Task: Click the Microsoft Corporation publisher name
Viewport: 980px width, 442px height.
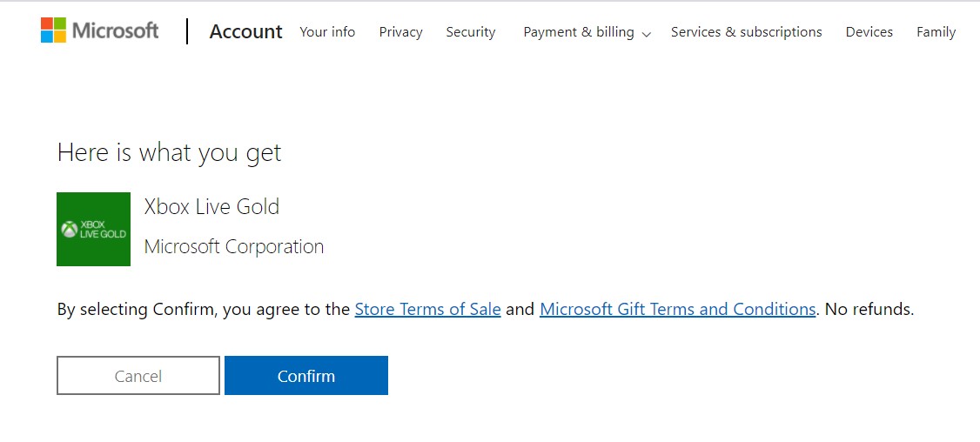Action: (234, 246)
